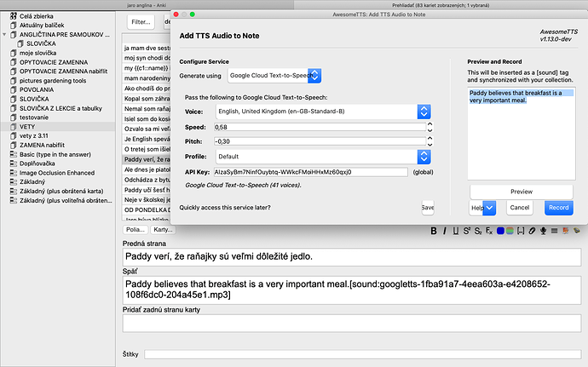Viewport: 588px width, 367px height.
Task: Increase the Pitch value with up arrow
Action: tap(429, 138)
